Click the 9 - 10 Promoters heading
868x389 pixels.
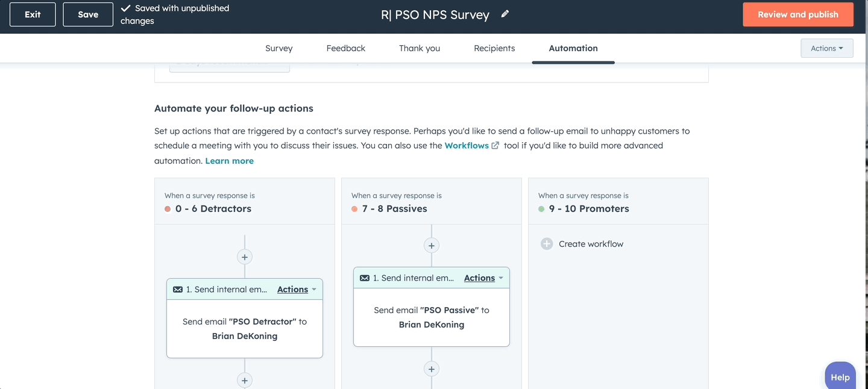click(x=589, y=209)
